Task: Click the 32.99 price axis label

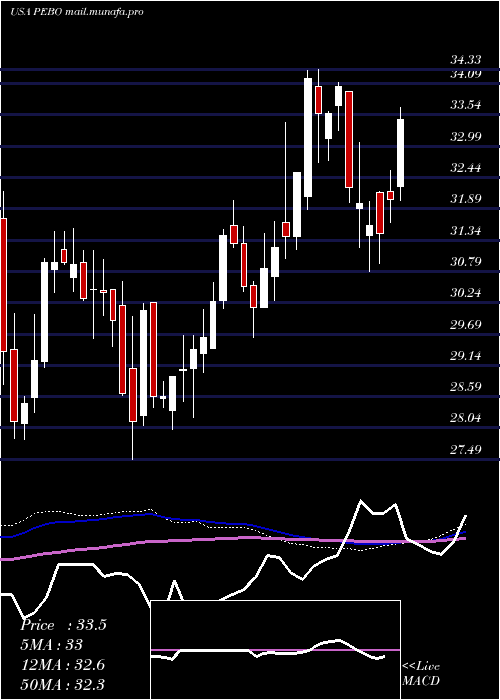Action: (465, 137)
